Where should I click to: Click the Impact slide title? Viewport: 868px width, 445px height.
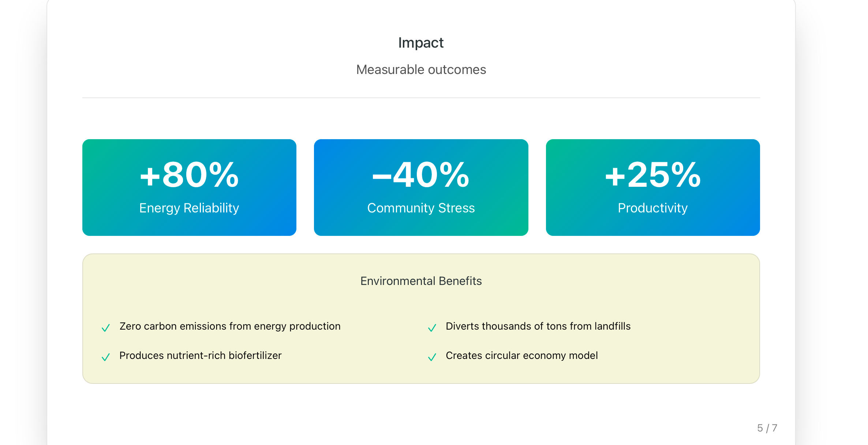pyautogui.click(x=421, y=43)
